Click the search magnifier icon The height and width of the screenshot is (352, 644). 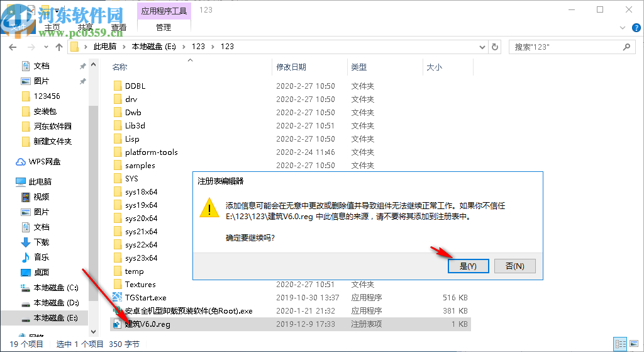pyautogui.click(x=626, y=47)
